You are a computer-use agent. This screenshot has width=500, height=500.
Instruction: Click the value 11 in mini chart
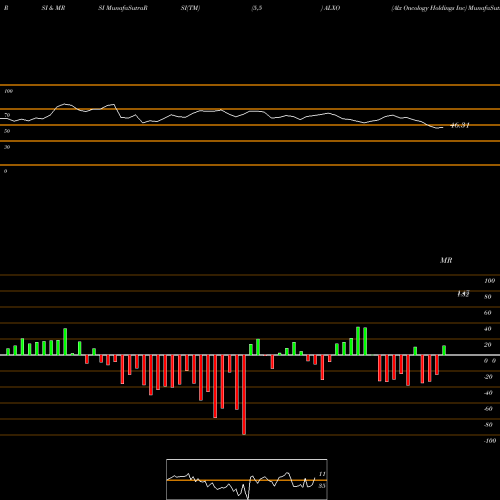click(322, 474)
